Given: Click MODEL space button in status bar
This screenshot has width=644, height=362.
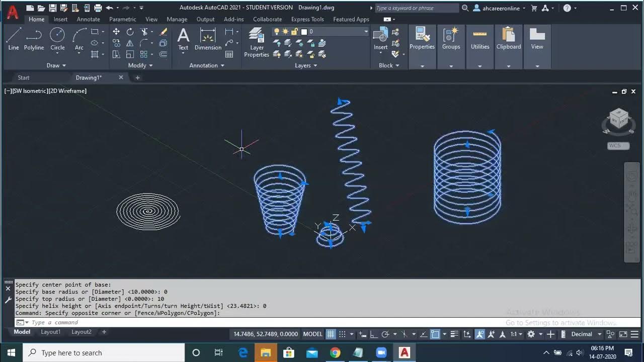Looking at the screenshot, I should pos(313,334).
